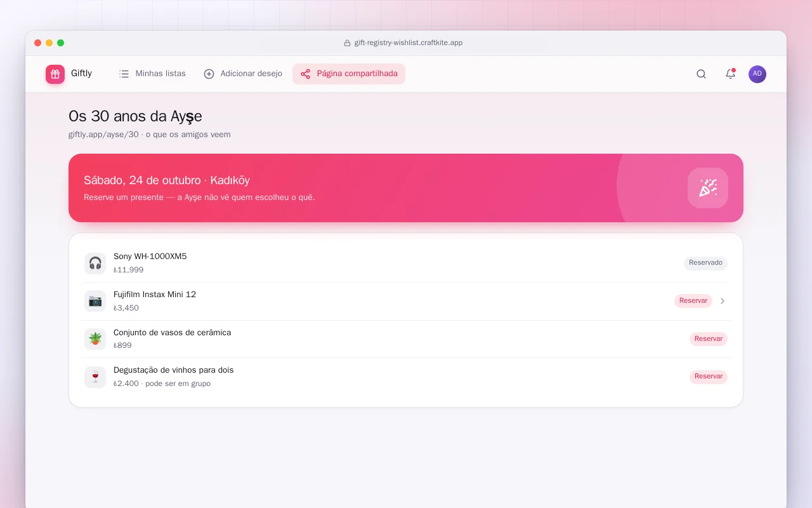Image resolution: width=812 pixels, height=508 pixels.
Task: Click the headphones icon for Sony item
Action: pyautogui.click(x=95, y=263)
